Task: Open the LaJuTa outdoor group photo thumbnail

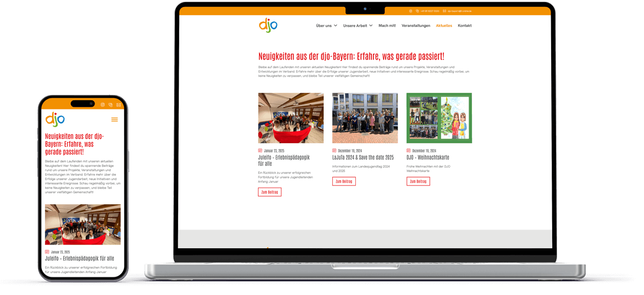Action: point(365,118)
